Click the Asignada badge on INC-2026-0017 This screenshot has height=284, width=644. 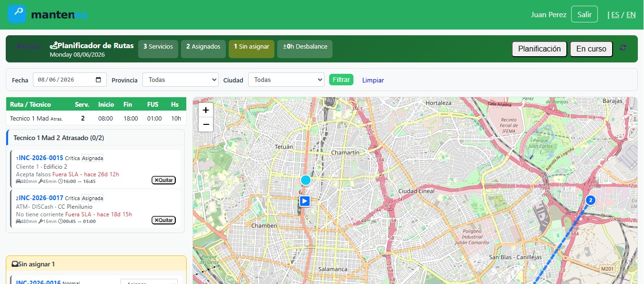pos(92,198)
